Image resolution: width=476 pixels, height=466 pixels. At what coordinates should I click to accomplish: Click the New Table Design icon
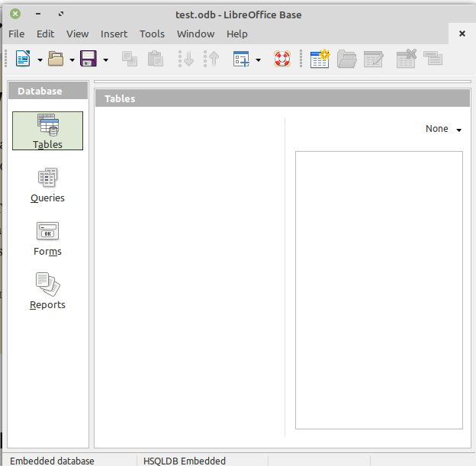[320, 59]
